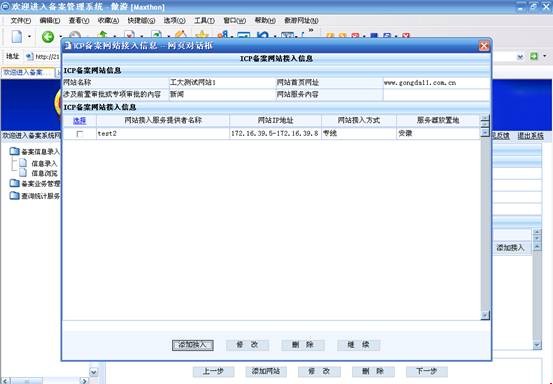The width and height of the screenshot is (553, 384).
Task: Click the 信息录入 document icon
Action: click(x=23, y=163)
